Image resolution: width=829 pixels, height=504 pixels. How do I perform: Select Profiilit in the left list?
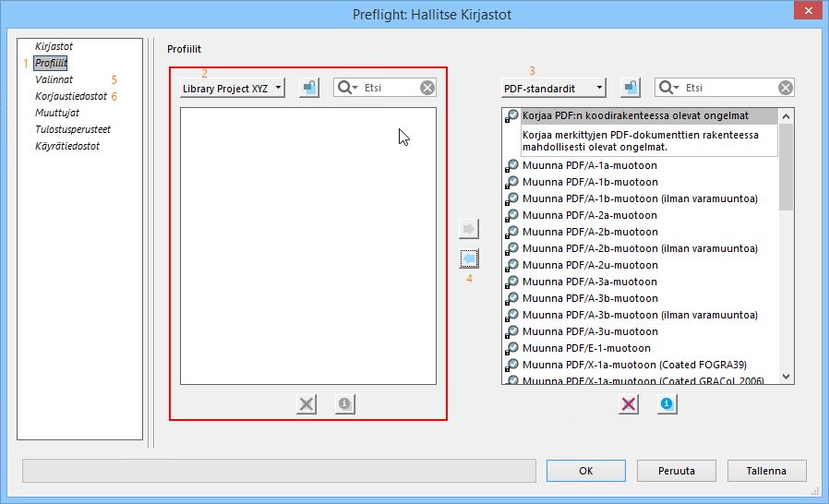pyautogui.click(x=51, y=63)
